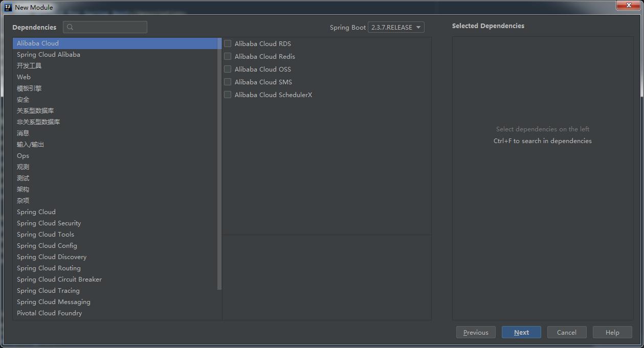
Task: Select the 输入/输出 category
Action: (115, 145)
